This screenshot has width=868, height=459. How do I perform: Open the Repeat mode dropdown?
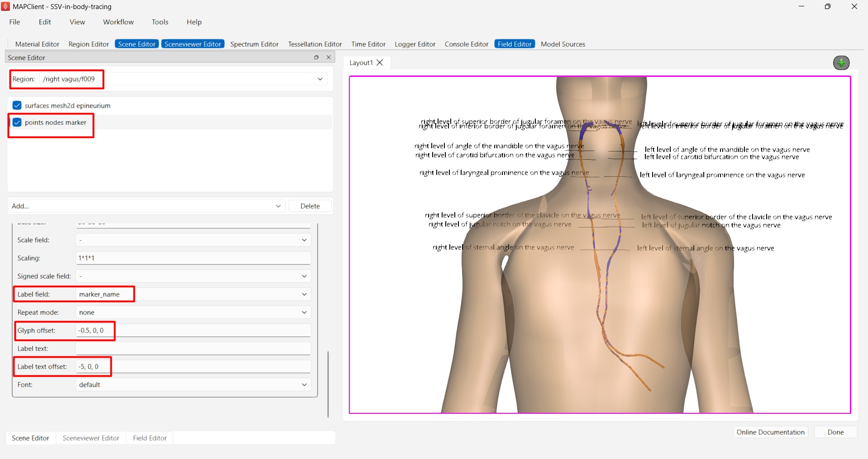193,312
